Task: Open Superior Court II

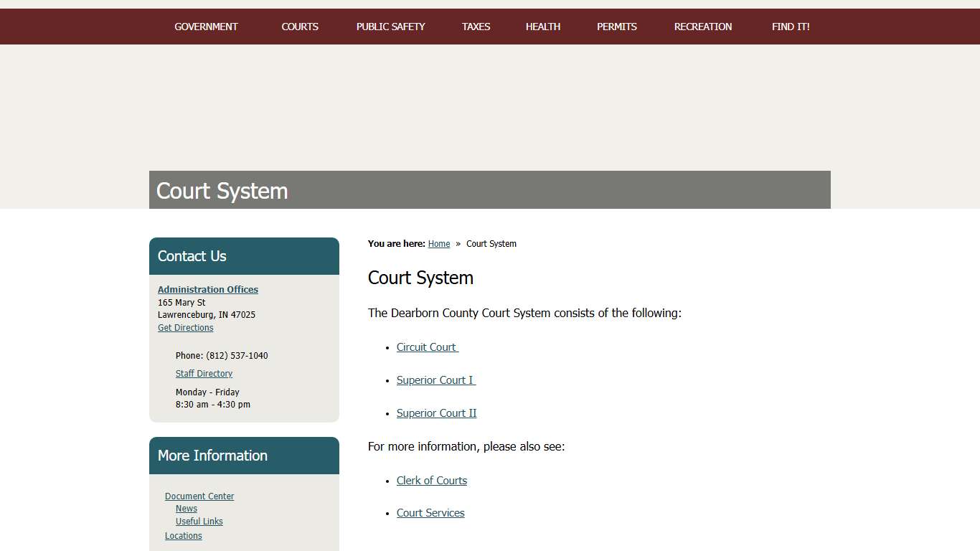Action: coord(436,413)
